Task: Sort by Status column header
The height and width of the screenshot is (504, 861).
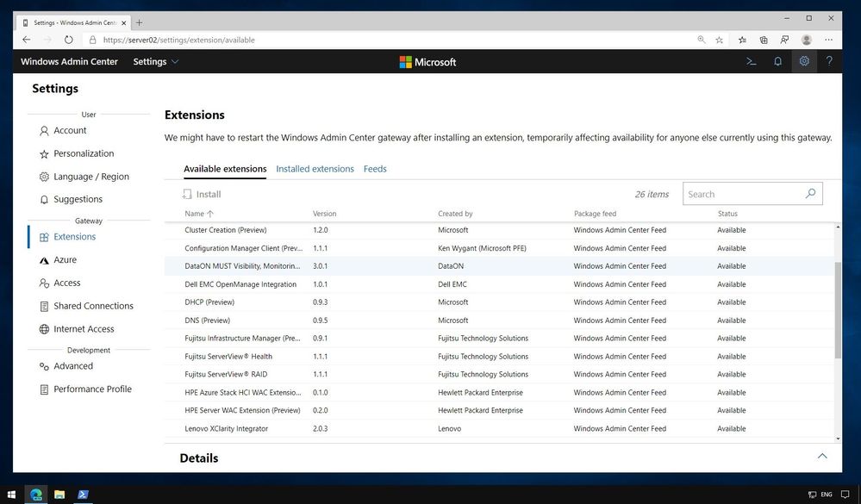Action: pos(727,214)
